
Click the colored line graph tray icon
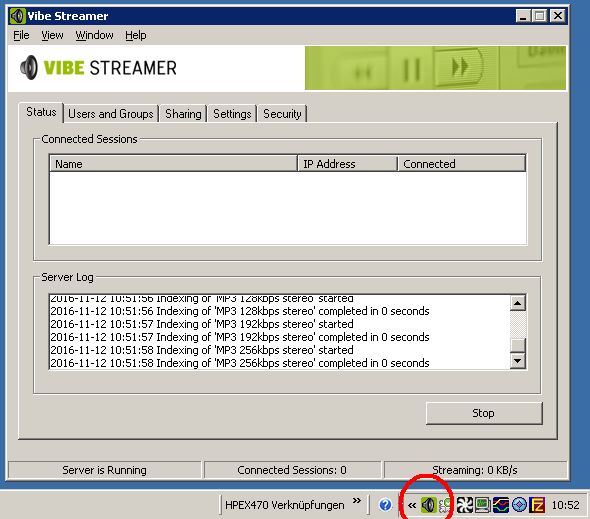(501, 505)
